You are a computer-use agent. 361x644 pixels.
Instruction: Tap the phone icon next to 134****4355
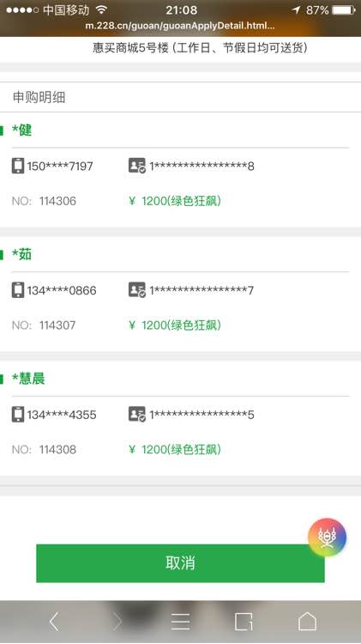pyautogui.click(x=18, y=415)
